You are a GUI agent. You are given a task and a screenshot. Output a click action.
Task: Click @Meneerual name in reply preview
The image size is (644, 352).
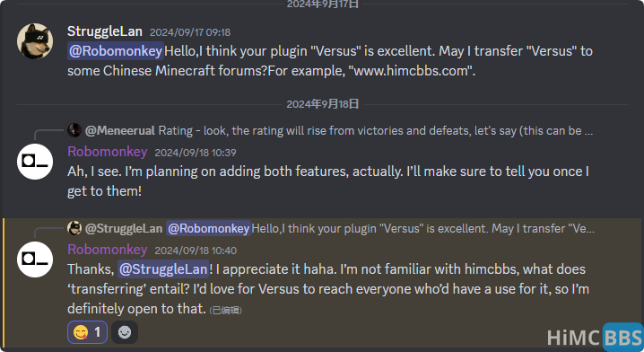pyautogui.click(x=119, y=131)
